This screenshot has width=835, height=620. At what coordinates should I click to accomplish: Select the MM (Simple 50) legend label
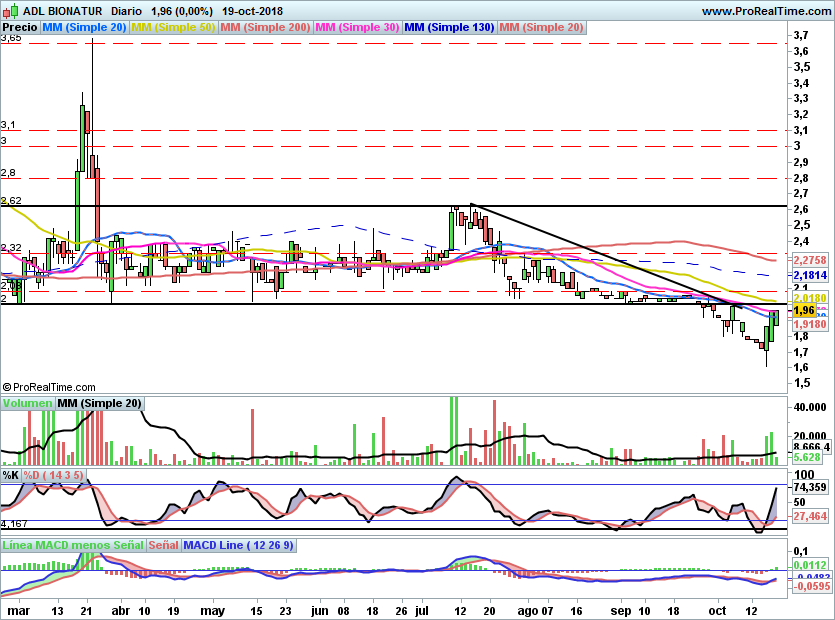173,27
